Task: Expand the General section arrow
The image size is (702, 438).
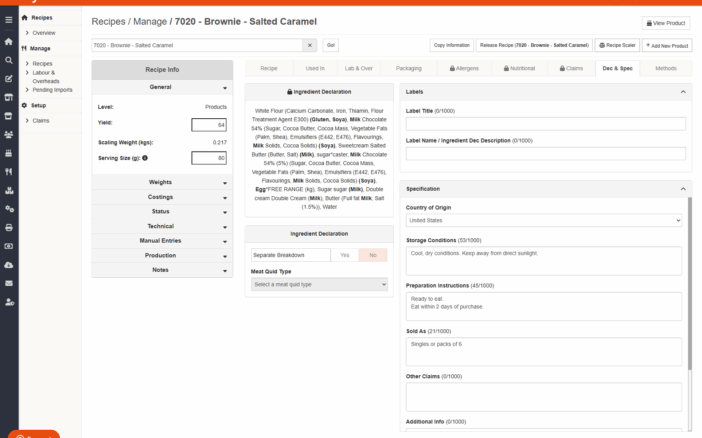Action: point(225,88)
